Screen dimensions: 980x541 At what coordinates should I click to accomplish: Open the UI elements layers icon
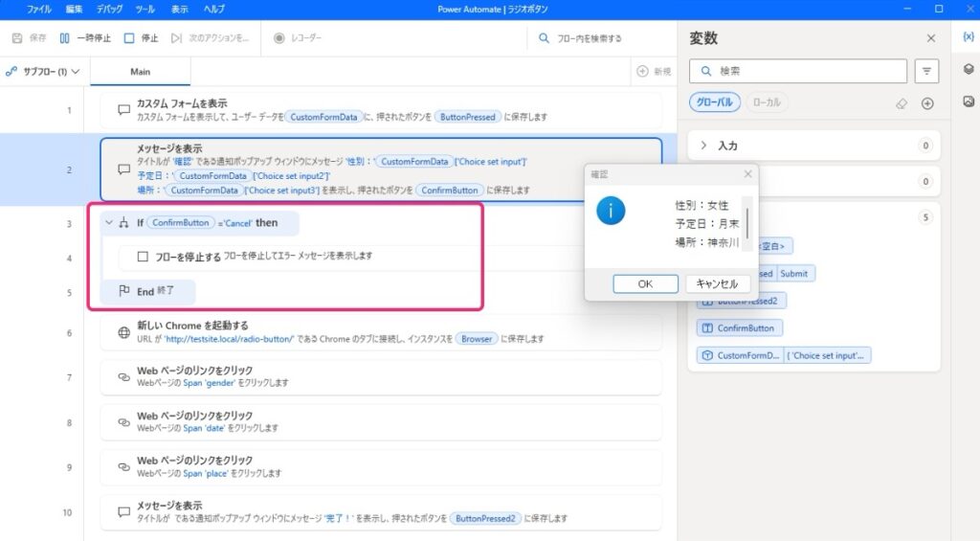coord(968,69)
